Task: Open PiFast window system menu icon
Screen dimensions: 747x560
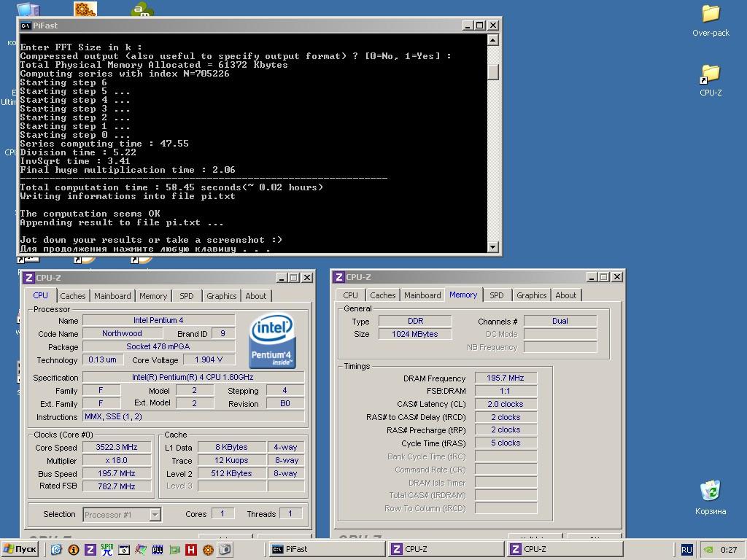Action: (x=26, y=26)
